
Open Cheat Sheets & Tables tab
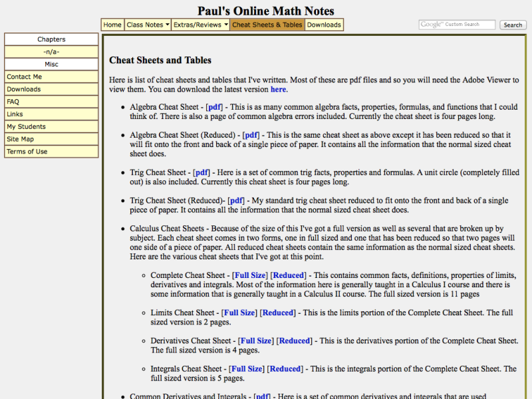pyautogui.click(x=267, y=25)
